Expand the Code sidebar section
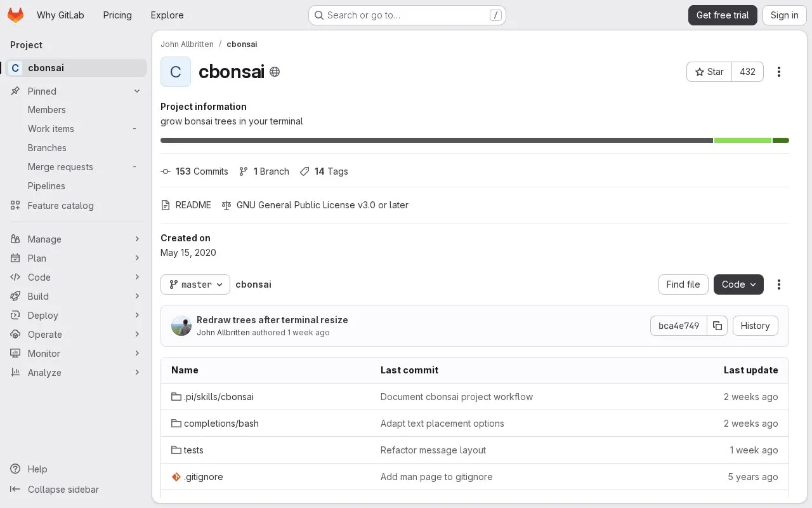 coord(76,277)
